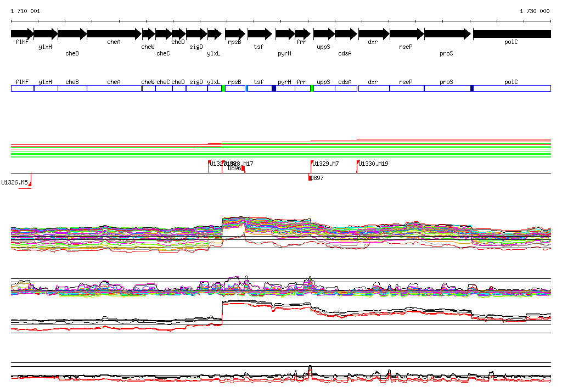Select the rpsB gene arrow
The width and height of the screenshot is (562, 392).
pos(234,34)
